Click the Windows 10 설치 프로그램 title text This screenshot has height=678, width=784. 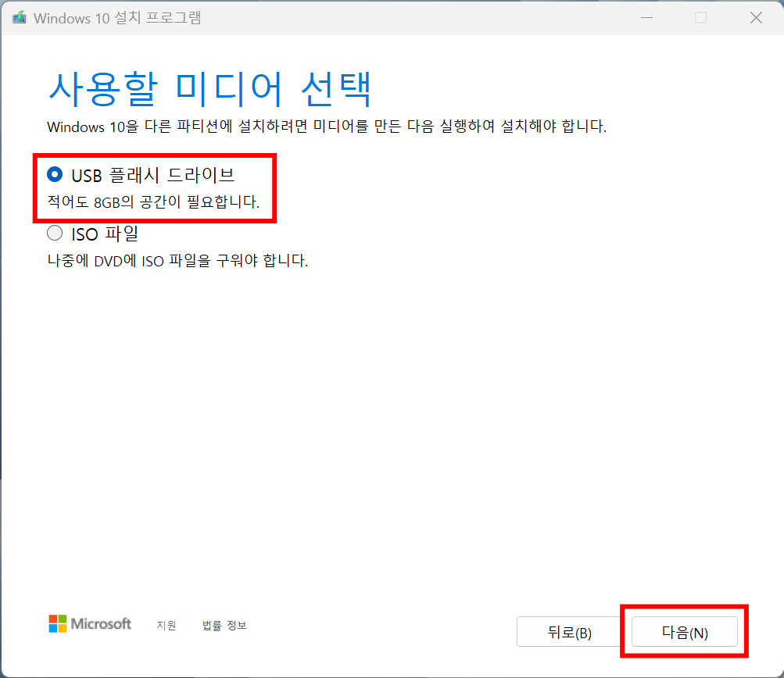pyautogui.click(x=117, y=18)
